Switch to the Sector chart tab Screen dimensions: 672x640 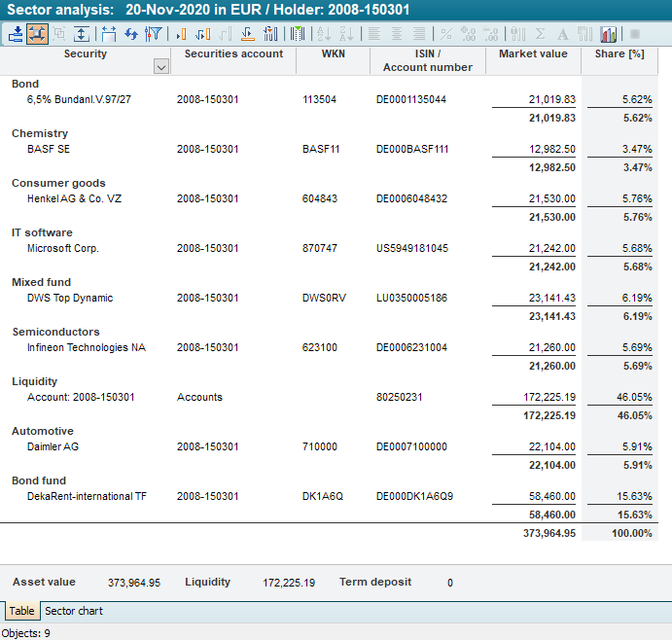coord(74,611)
